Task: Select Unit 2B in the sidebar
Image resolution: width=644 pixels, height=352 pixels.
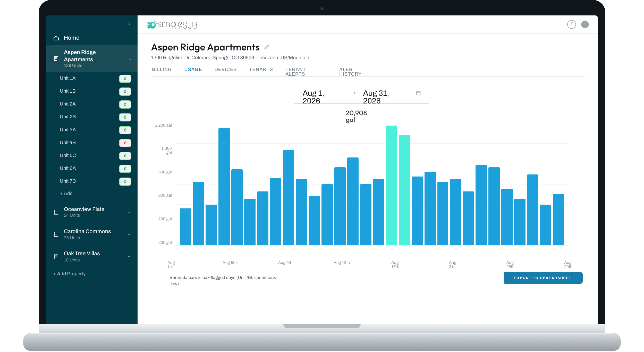Action: (x=68, y=117)
